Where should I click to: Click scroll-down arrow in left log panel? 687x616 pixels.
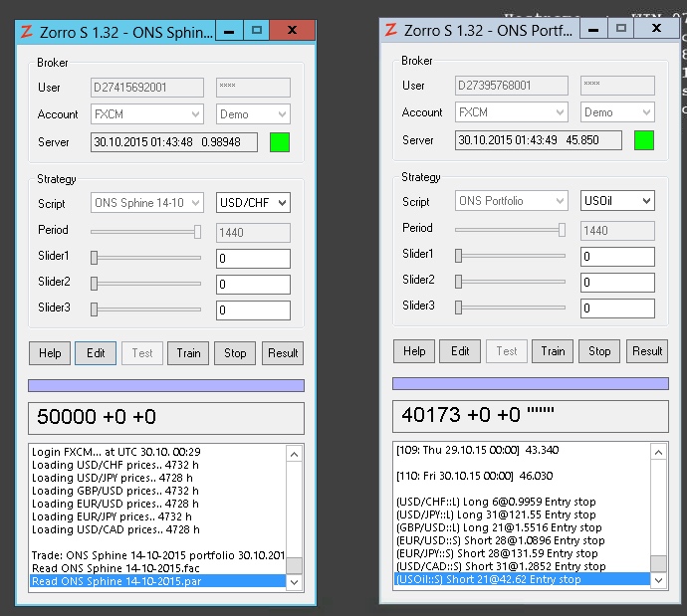tap(294, 581)
